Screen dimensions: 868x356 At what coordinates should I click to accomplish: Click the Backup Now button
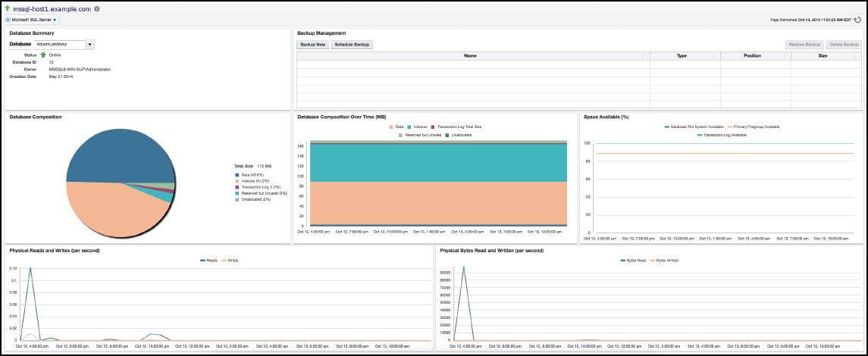click(x=313, y=44)
